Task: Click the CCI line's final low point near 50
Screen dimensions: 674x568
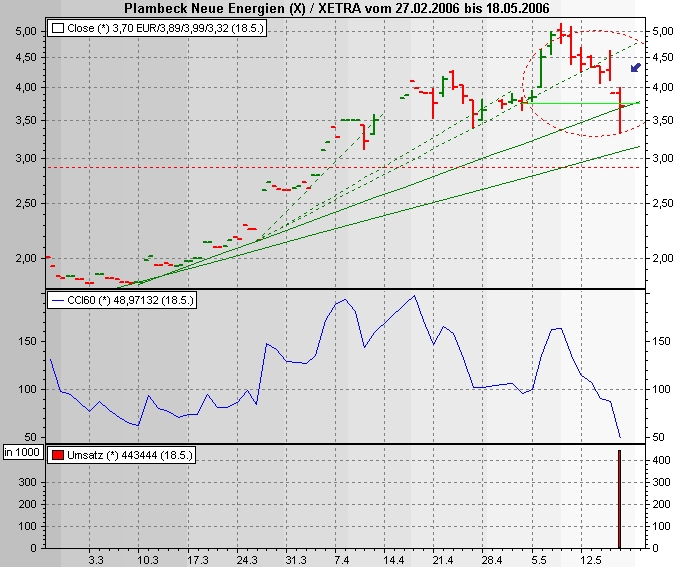Action: [x=620, y=437]
